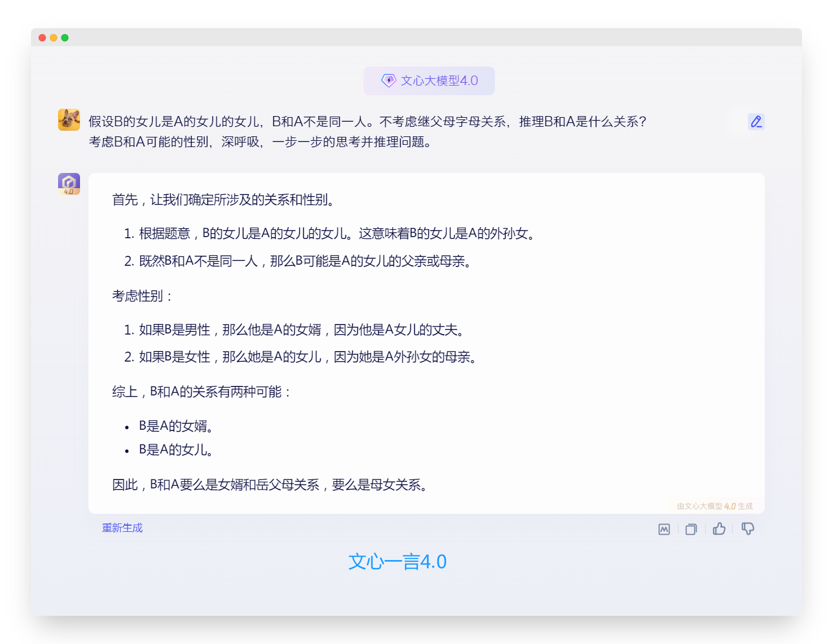The height and width of the screenshot is (644, 833).
Task: Select the 文心大模型4.0 model badge
Action: (429, 81)
